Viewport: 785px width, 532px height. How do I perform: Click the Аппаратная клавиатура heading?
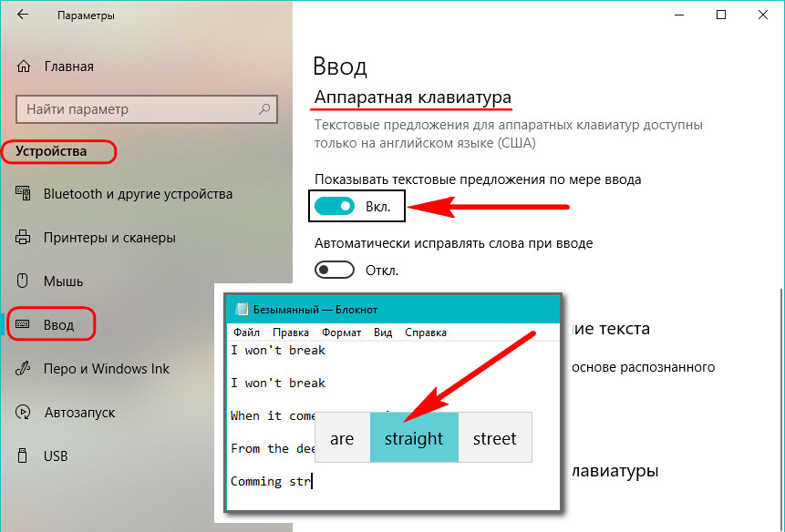click(x=413, y=97)
